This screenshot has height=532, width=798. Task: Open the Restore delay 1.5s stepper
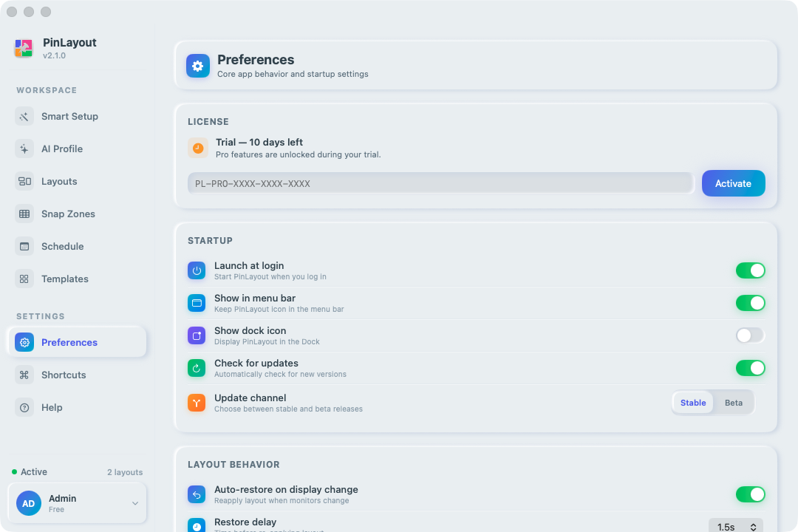(735, 526)
